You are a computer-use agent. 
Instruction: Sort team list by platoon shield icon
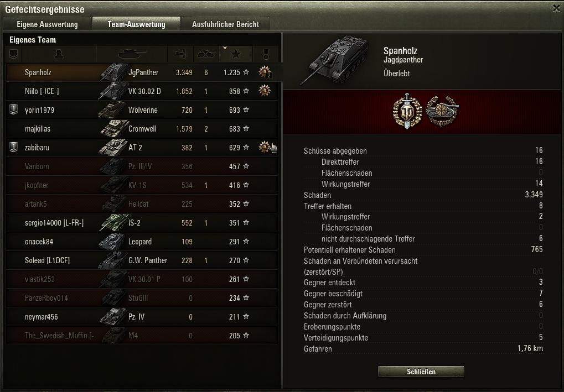[14, 54]
